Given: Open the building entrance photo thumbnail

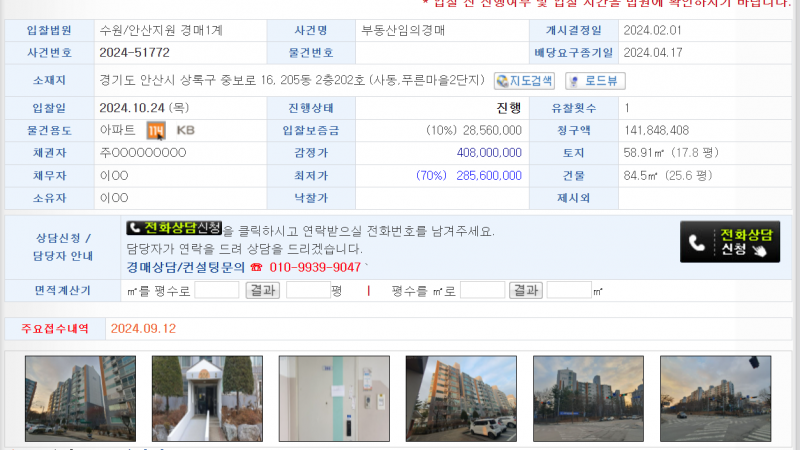Looking at the screenshot, I should [x=193, y=399].
